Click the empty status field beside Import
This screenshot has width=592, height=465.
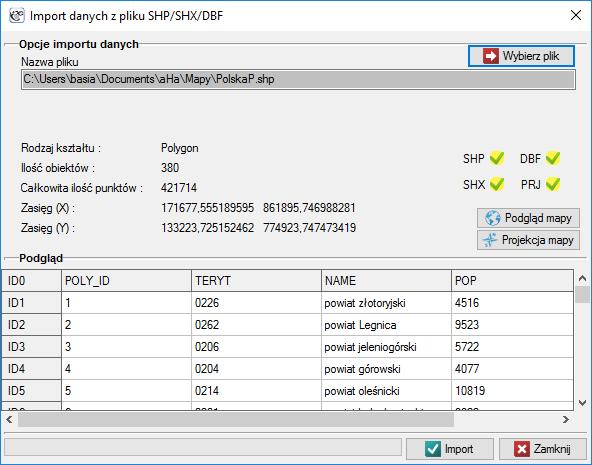tap(203, 448)
